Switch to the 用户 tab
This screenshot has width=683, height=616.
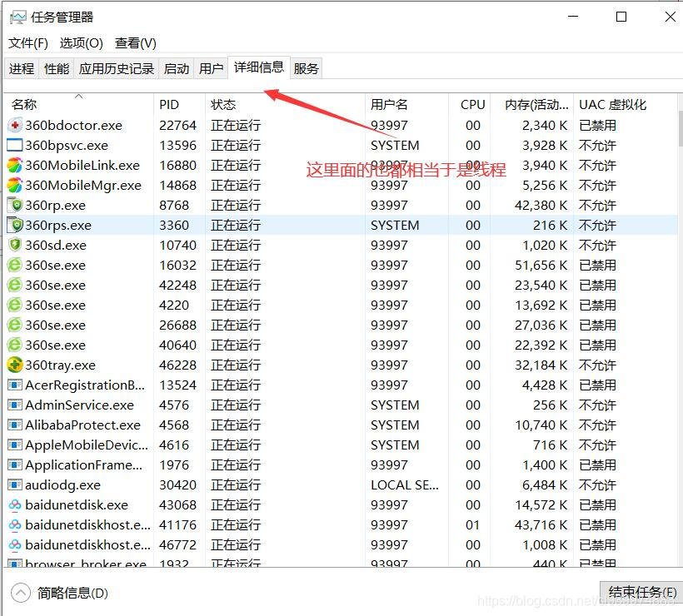click(x=211, y=69)
